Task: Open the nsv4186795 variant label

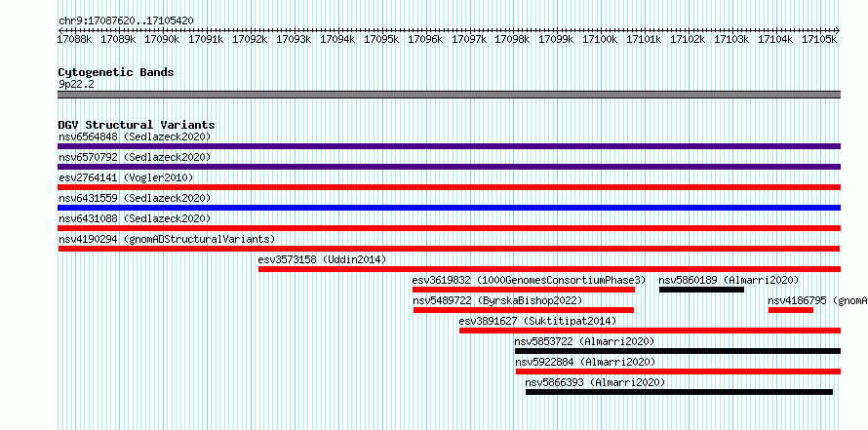Action: [817, 300]
